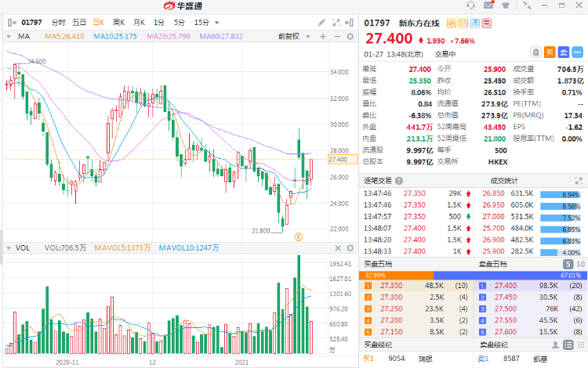Click the blue 卖 sell button
This screenshot has height=368, width=588.
point(564,52)
